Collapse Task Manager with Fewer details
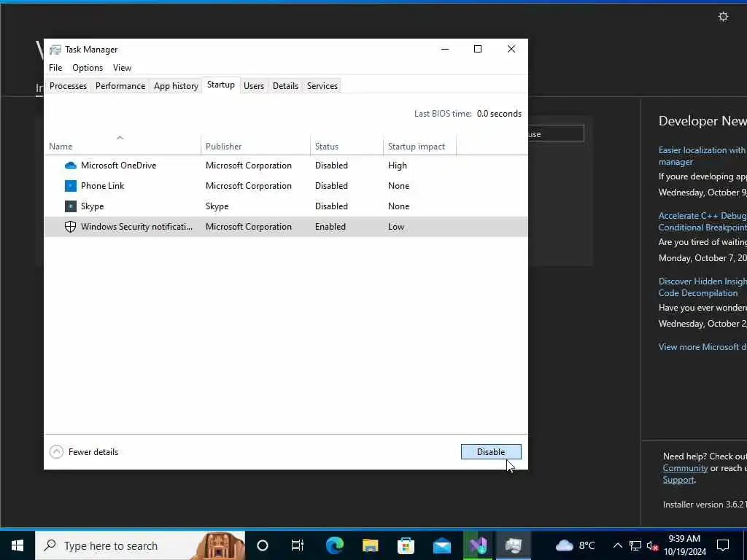Screen dimensions: 747x560 (84, 452)
